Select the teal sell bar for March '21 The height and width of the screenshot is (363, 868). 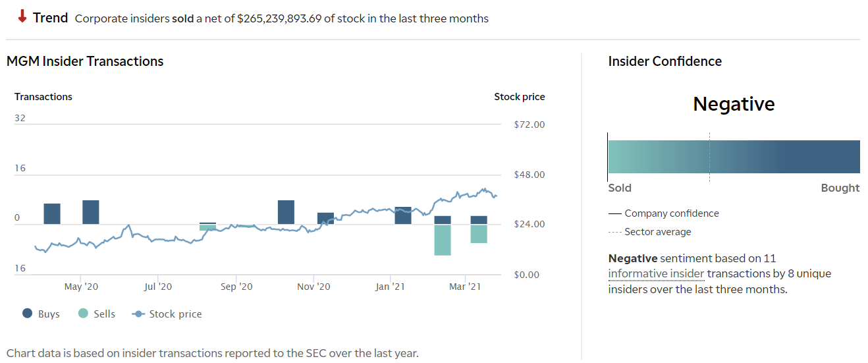click(479, 234)
